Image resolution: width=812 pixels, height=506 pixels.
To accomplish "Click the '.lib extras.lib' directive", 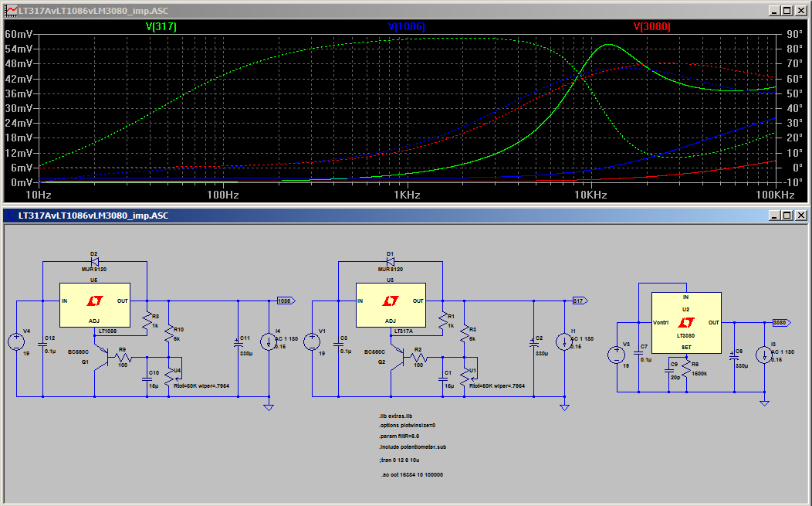I will coord(395,416).
